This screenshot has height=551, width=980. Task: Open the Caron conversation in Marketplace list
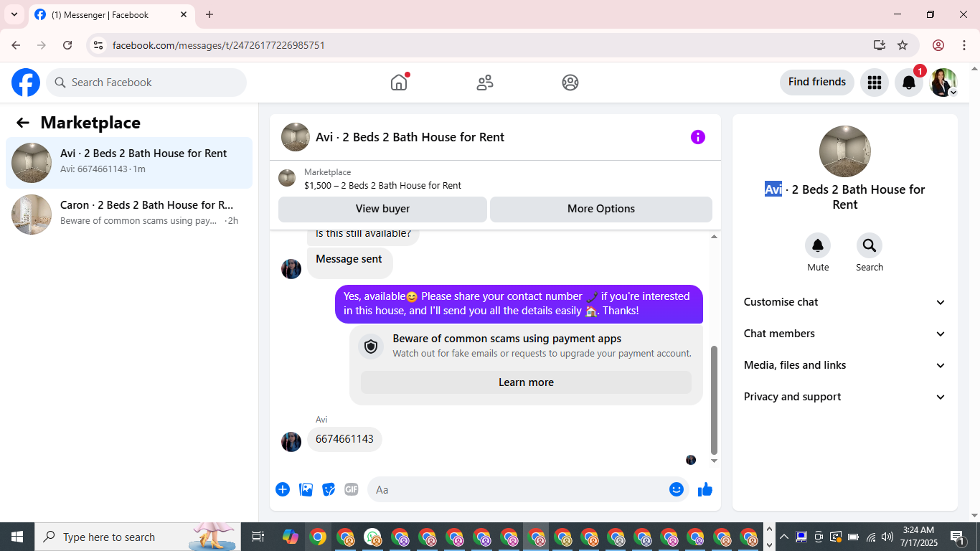tap(129, 215)
